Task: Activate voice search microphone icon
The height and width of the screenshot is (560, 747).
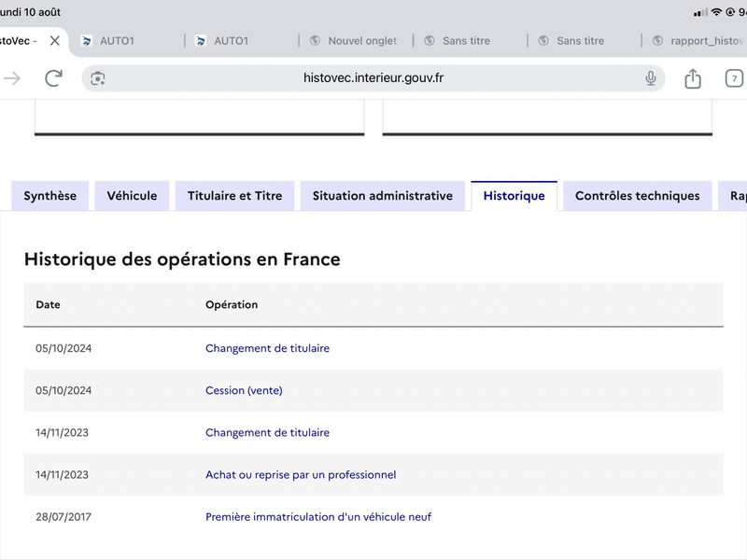Action: (650, 78)
